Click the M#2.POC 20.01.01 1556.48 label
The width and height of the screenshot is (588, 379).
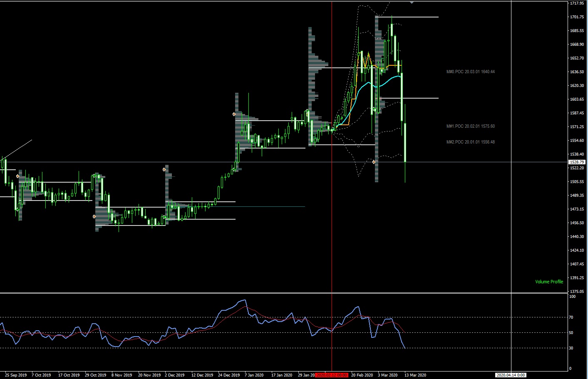[x=470, y=142]
